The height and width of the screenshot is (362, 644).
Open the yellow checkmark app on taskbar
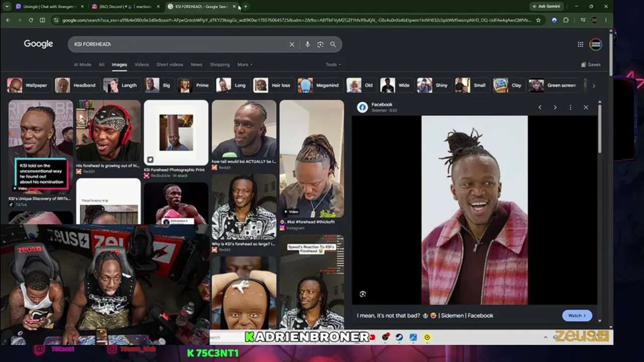427,337
